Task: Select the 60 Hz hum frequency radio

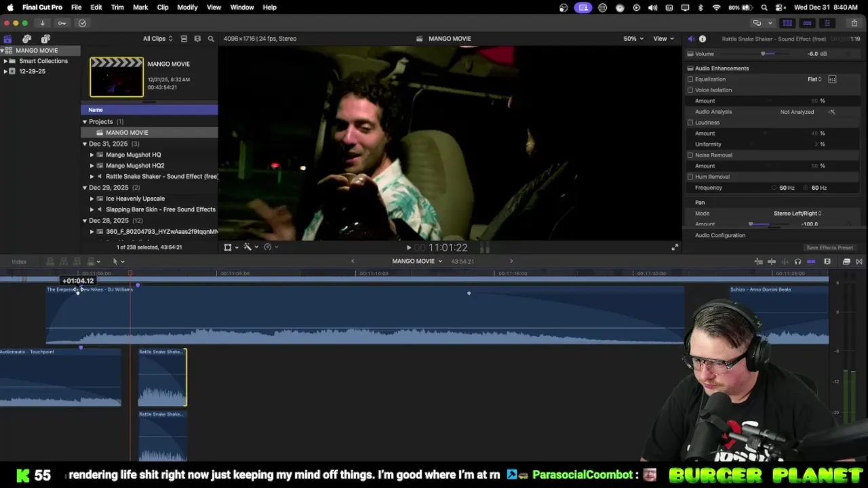Action: tap(807, 188)
